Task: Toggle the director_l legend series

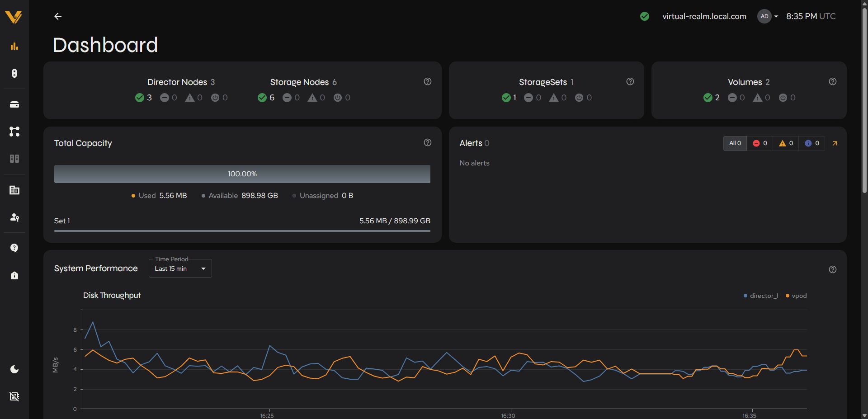Action: click(761, 296)
